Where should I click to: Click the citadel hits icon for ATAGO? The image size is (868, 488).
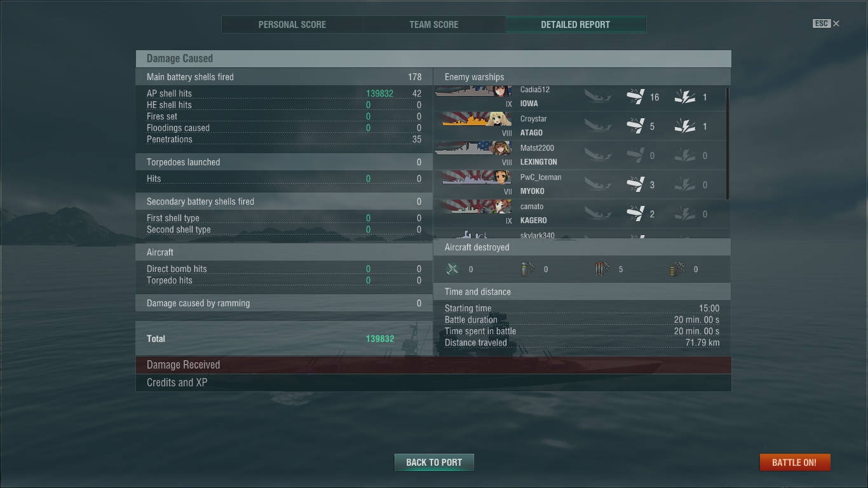[x=684, y=126]
